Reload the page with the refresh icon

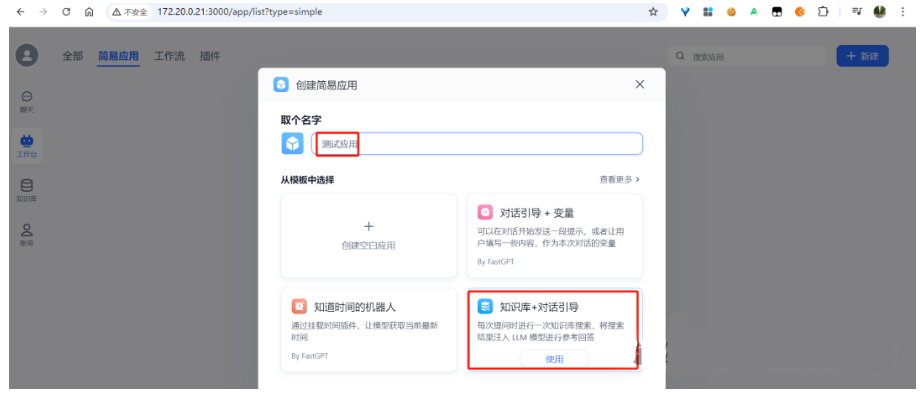(x=66, y=12)
